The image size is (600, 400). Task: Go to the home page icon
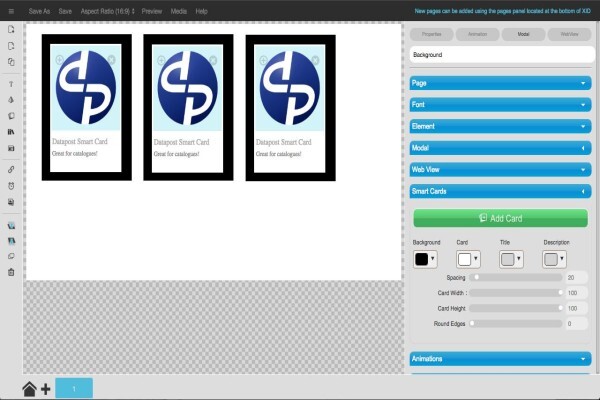tap(29, 389)
